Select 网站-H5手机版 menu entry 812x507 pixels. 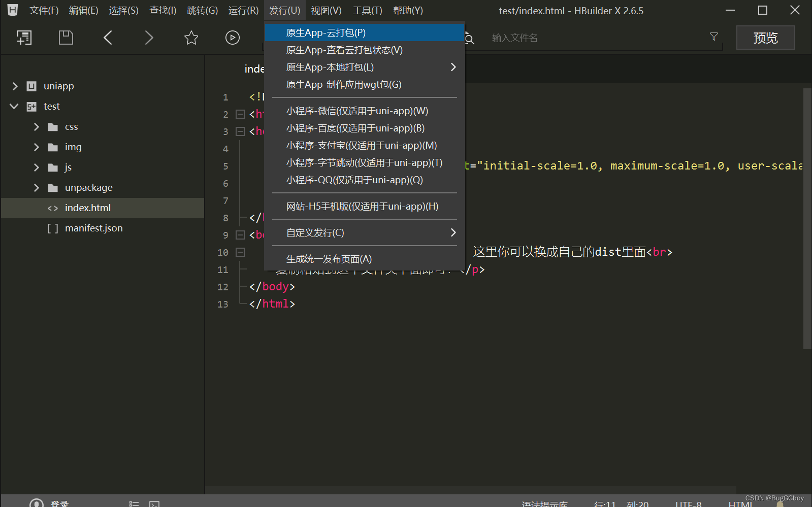coord(364,207)
